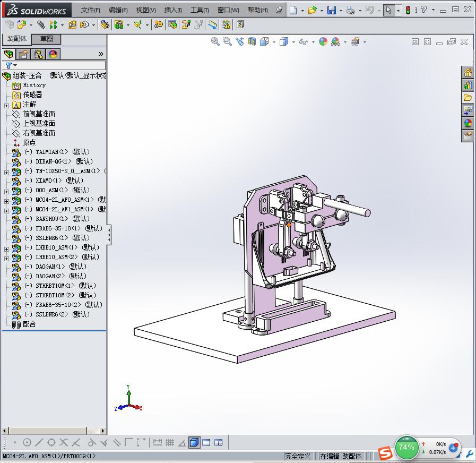Expand the 000_ASM<1> subassembly
This screenshot has width=476, height=463.
pos(6,192)
